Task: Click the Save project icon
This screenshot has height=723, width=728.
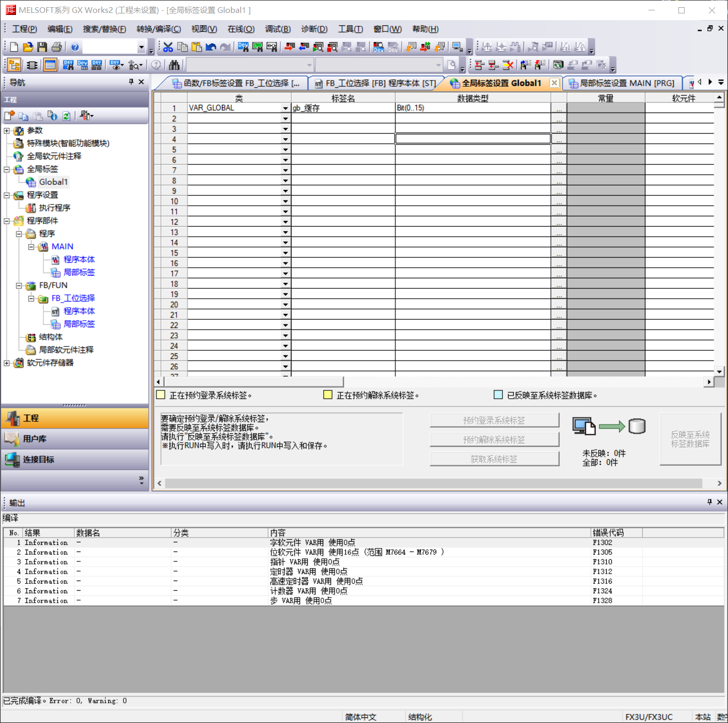Action: (42, 48)
